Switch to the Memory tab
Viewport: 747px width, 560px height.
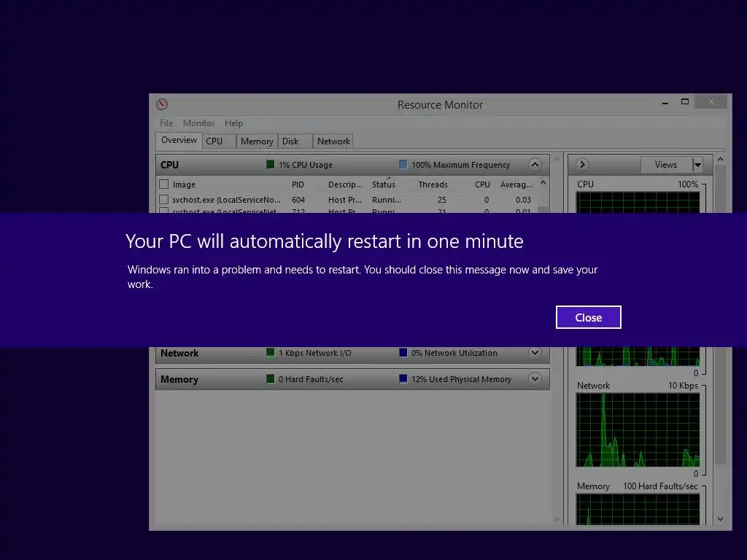point(257,141)
